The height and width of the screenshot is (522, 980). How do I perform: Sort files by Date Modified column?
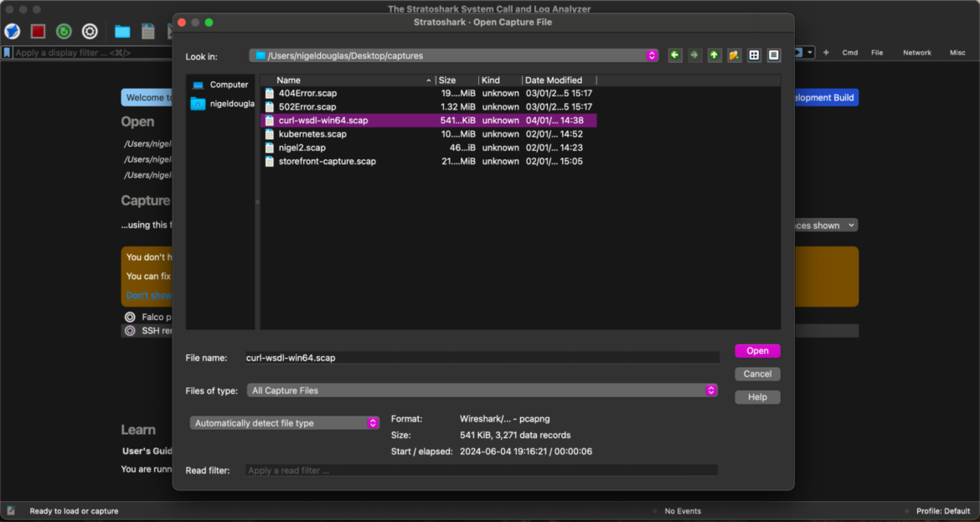[560, 80]
